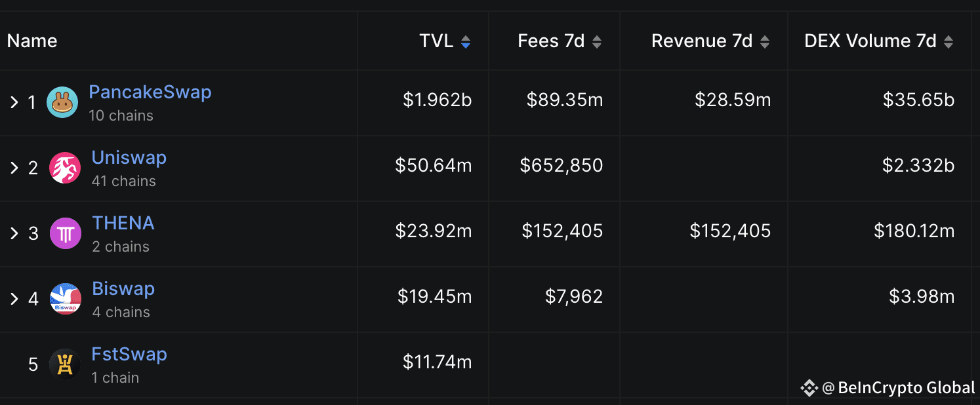Image resolution: width=980 pixels, height=405 pixels.
Task: Expand the PancakeSwap row chevron
Action: point(14,102)
